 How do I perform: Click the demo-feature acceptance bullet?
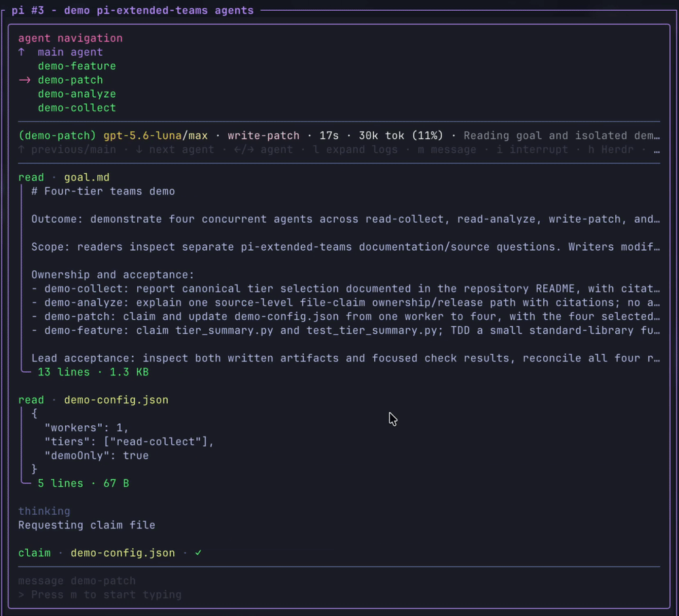pyautogui.click(x=346, y=330)
